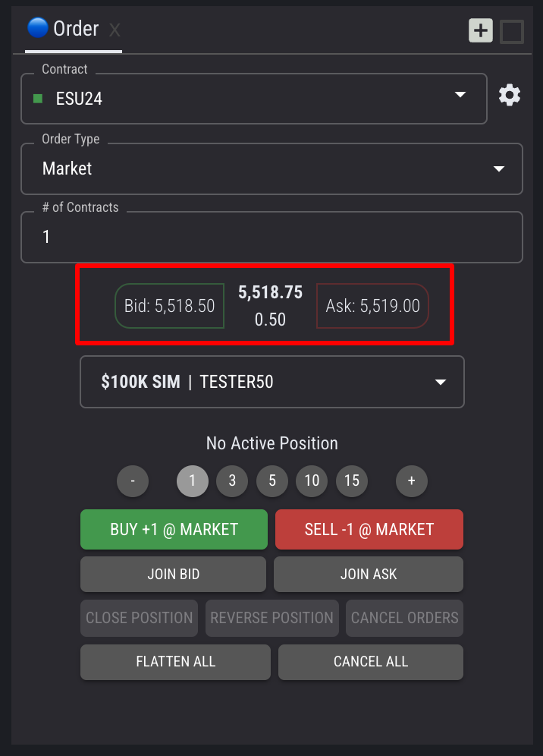Decrease contracts with minus button
Image resolution: width=543 pixels, height=756 pixels.
coord(133,481)
